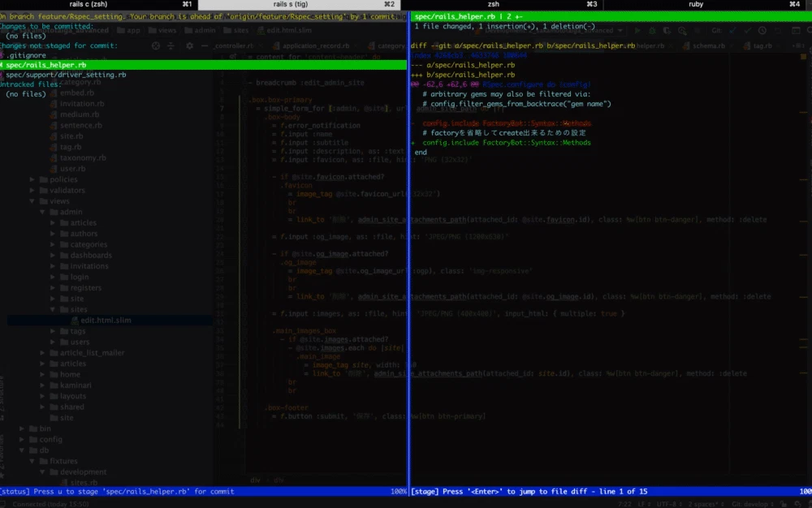
Task: Expand the config folder arrow
Action: [x=22, y=440]
